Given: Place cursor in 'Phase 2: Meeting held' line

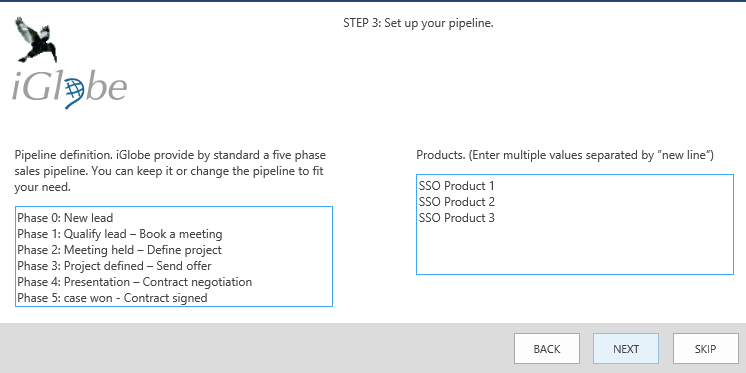Looking at the screenshot, I should (x=119, y=250).
